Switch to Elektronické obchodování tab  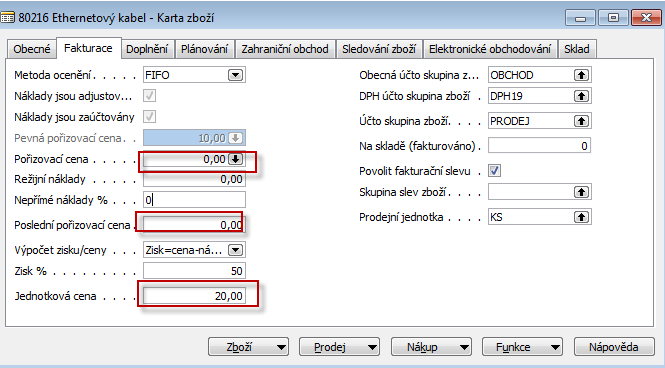point(490,49)
